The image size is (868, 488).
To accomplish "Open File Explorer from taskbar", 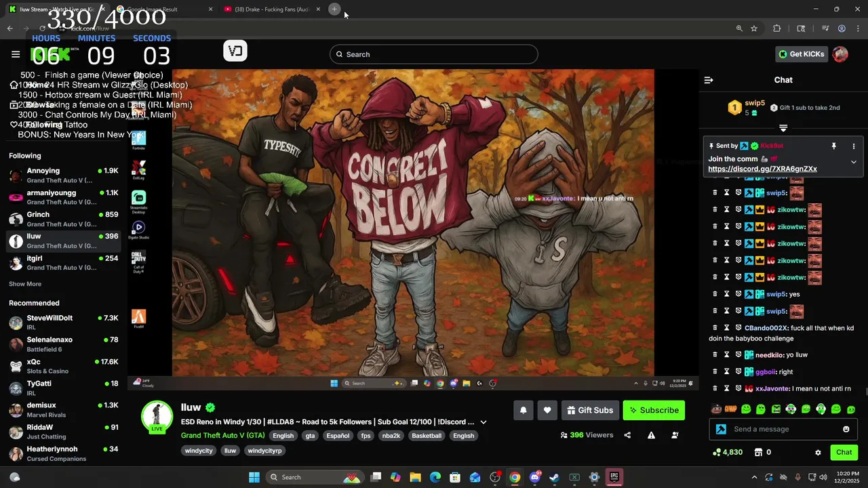I will (415, 477).
